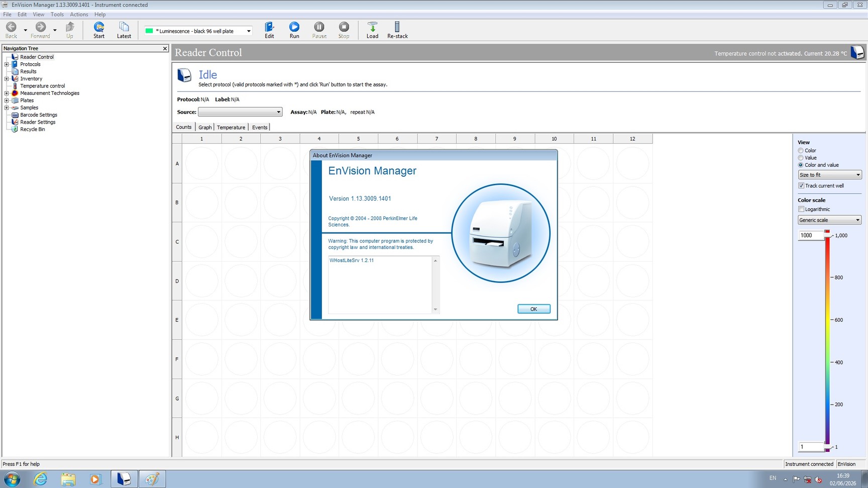Expand the Samples tree node
Screen dimensions: 868x488
coord(7,107)
